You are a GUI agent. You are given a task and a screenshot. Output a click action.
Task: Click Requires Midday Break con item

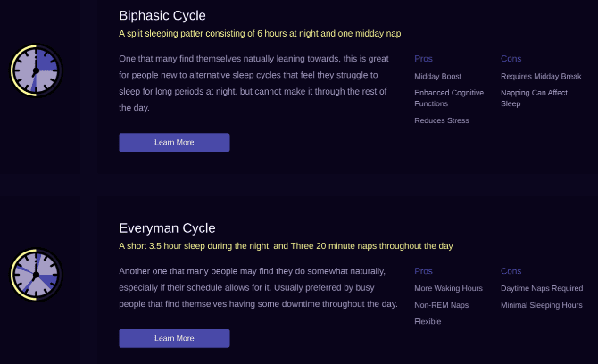click(541, 77)
